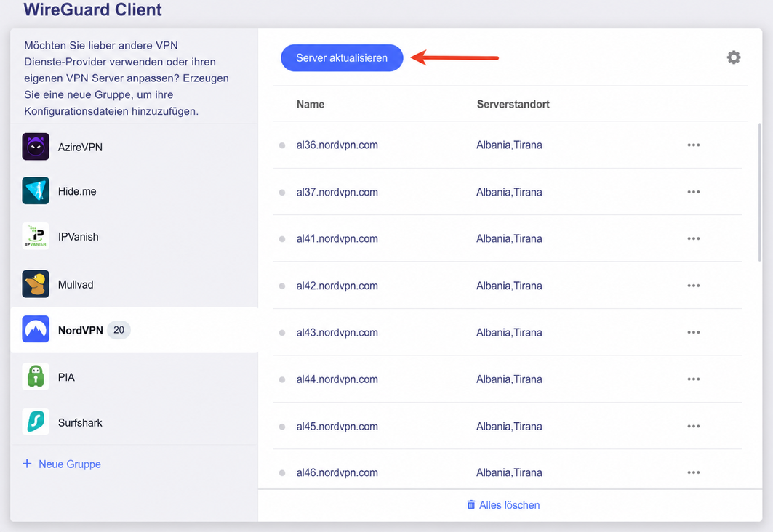Viewport: 773px width, 532px height.
Task: Select the AzireVPN provider group
Action: [134, 147]
